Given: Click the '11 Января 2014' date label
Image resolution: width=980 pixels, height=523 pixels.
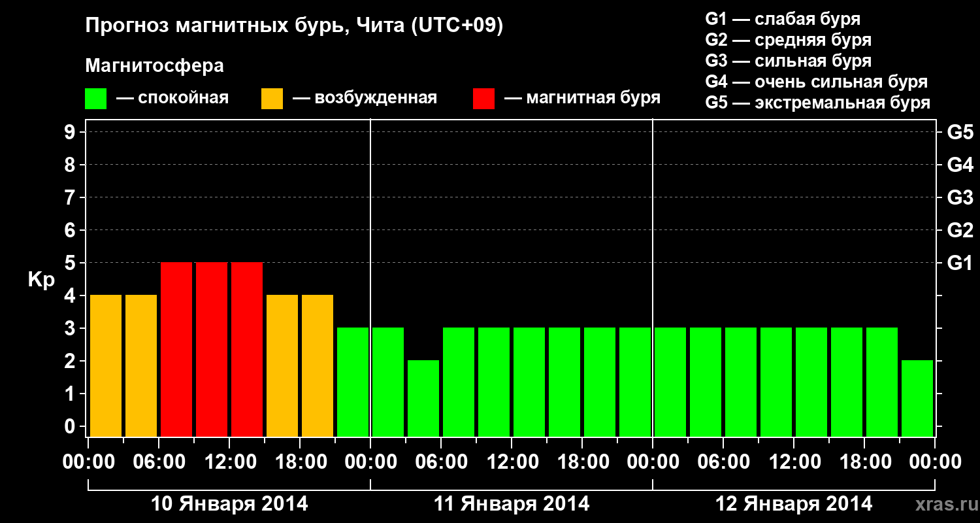Looking at the screenshot, I should pyautogui.click(x=512, y=504).
